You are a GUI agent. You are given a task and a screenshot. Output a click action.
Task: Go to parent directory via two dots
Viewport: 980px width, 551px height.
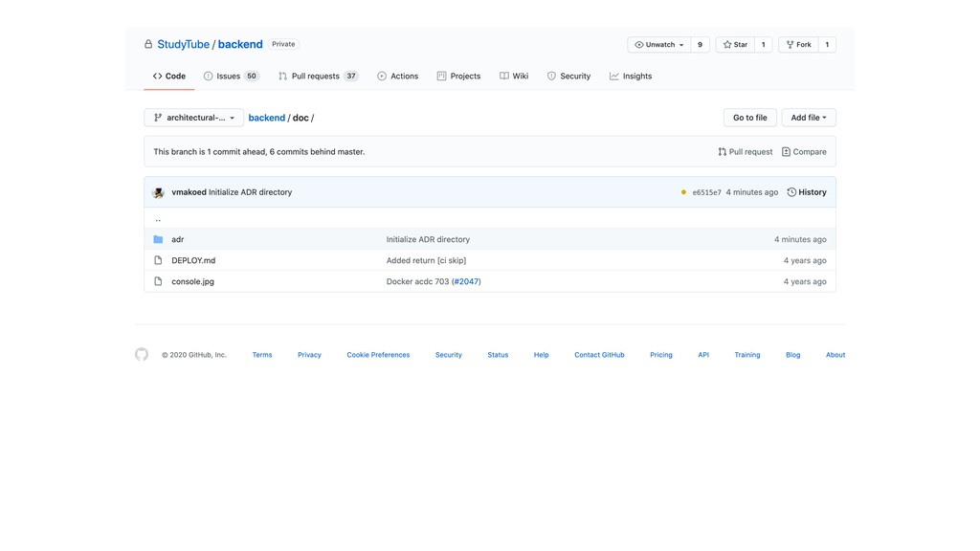[158, 219]
